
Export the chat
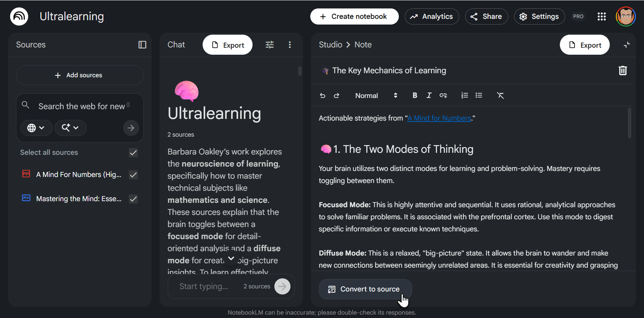(x=228, y=45)
